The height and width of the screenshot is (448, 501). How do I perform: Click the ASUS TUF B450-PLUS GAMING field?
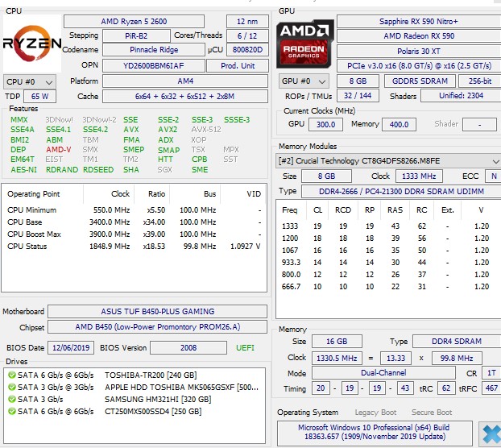pos(158,312)
